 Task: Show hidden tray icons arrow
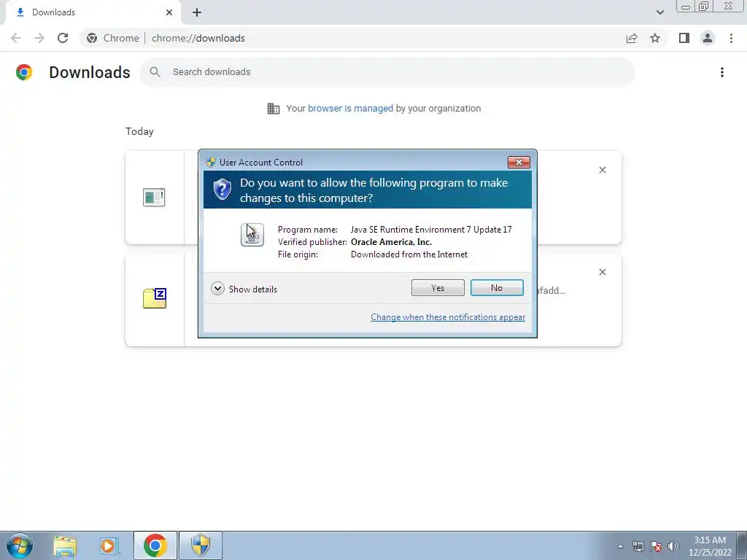(620, 546)
